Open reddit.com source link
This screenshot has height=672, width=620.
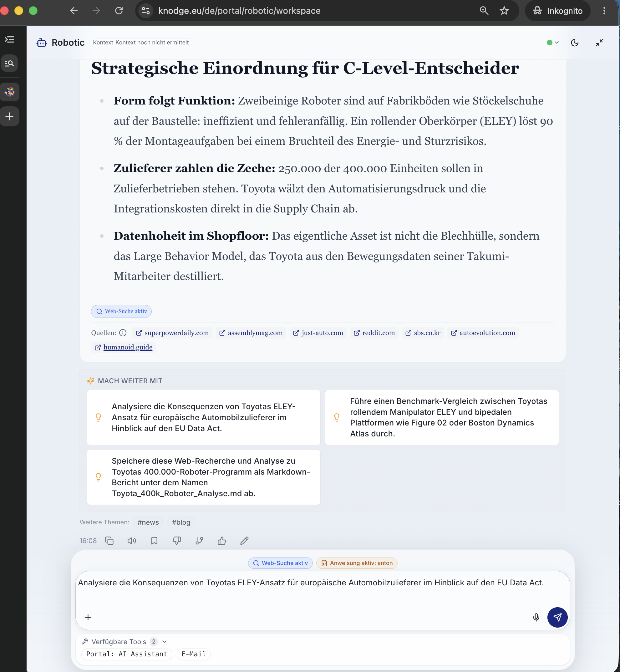coord(374,333)
